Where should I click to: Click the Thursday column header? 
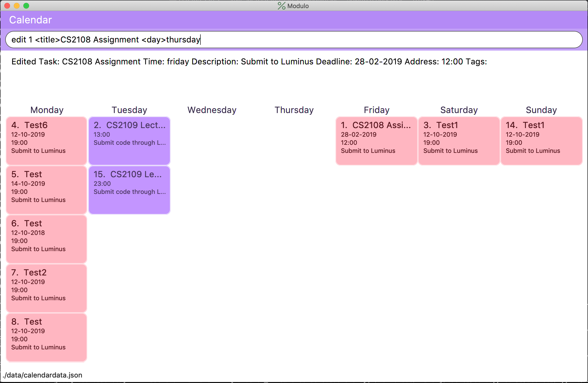294,110
